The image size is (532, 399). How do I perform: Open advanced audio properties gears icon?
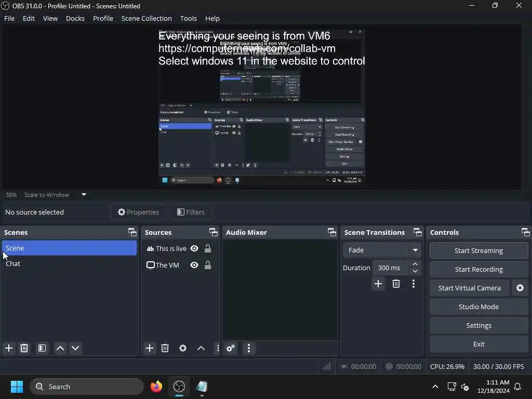(x=231, y=348)
